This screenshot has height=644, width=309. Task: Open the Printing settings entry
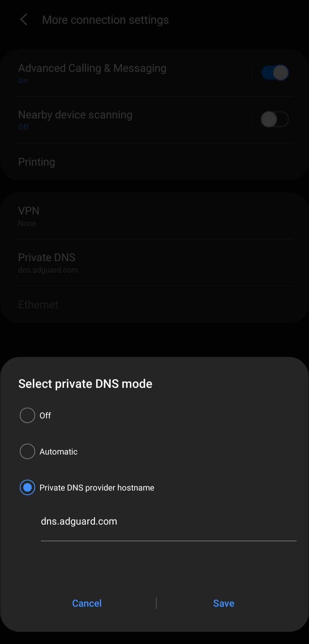pyautogui.click(x=37, y=162)
